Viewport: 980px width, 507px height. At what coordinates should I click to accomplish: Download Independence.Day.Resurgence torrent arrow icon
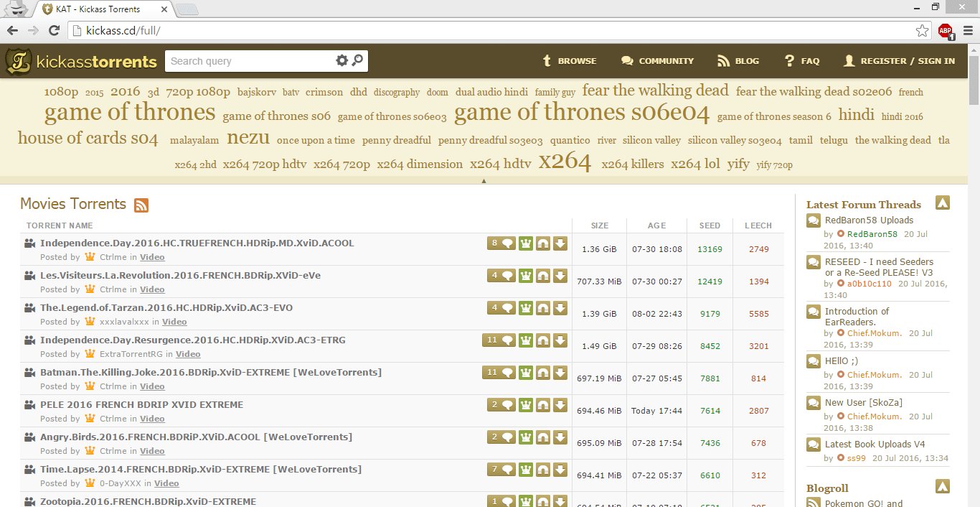click(560, 340)
